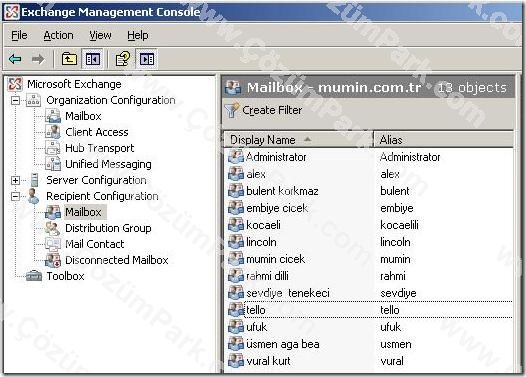This screenshot has width=526, height=377.
Task: Click the mailbox icon beside vural kurt
Action: coord(236,361)
